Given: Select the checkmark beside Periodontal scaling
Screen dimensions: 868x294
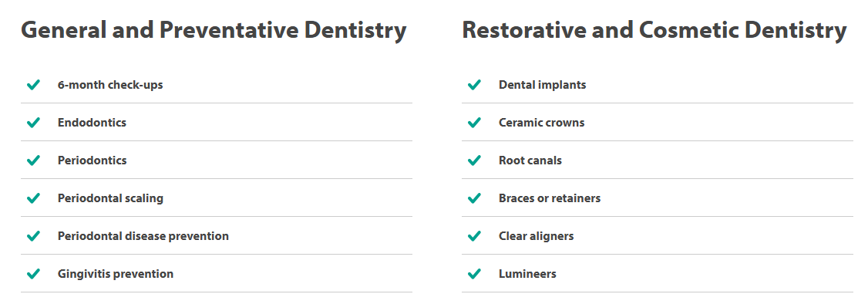Looking at the screenshot, I should (x=34, y=198).
